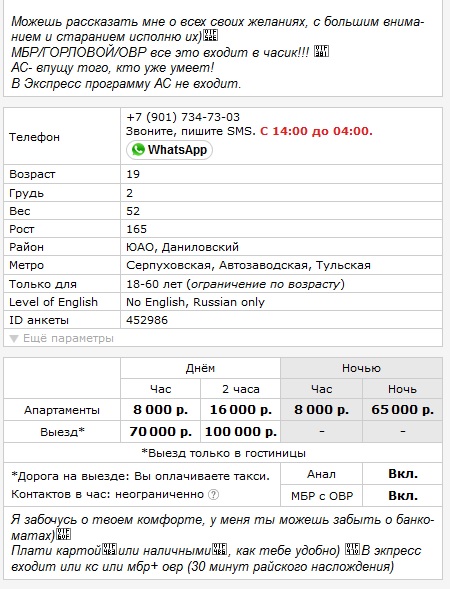Click the phone number +7 (901) 734-73-03
This screenshot has height=589, width=450.
tap(183, 117)
